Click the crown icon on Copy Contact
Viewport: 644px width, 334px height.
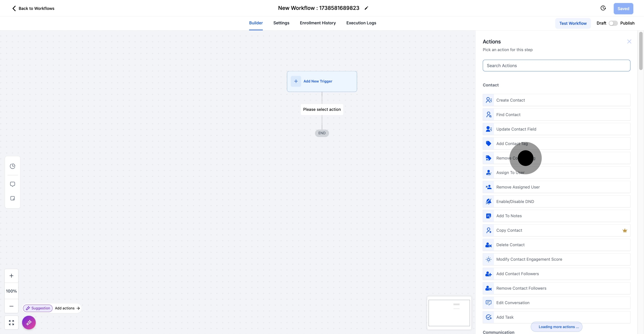[x=625, y=230]
